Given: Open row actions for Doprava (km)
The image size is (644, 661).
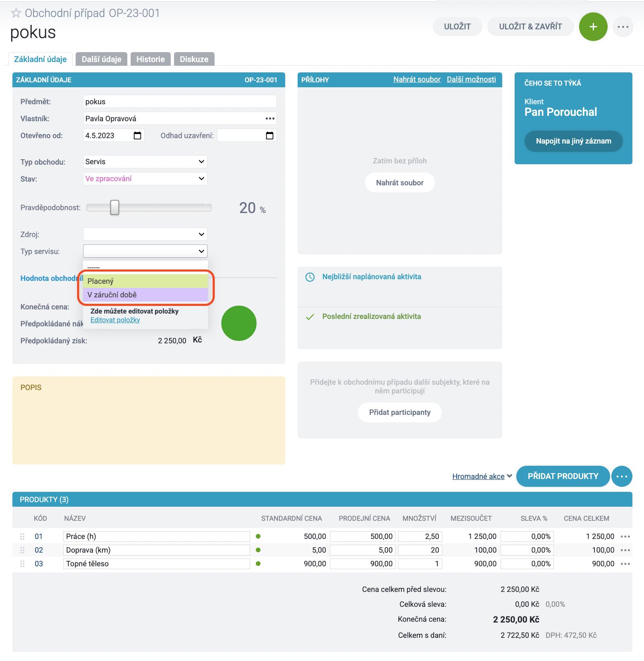Looking at the screenshot, I should pos(625,550).
